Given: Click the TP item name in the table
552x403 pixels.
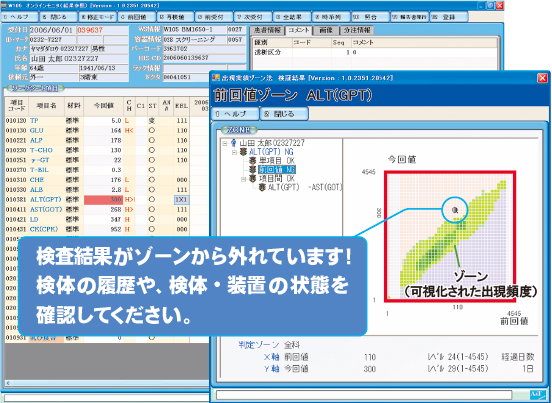Looking at the screenshot, I should pos(34,121).
